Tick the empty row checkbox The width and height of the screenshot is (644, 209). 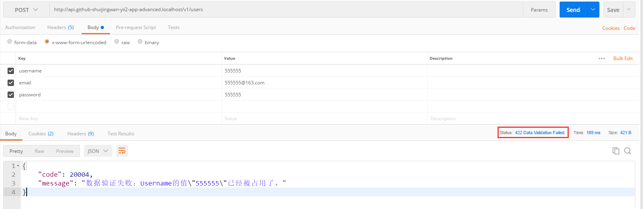tap(11, 107)
